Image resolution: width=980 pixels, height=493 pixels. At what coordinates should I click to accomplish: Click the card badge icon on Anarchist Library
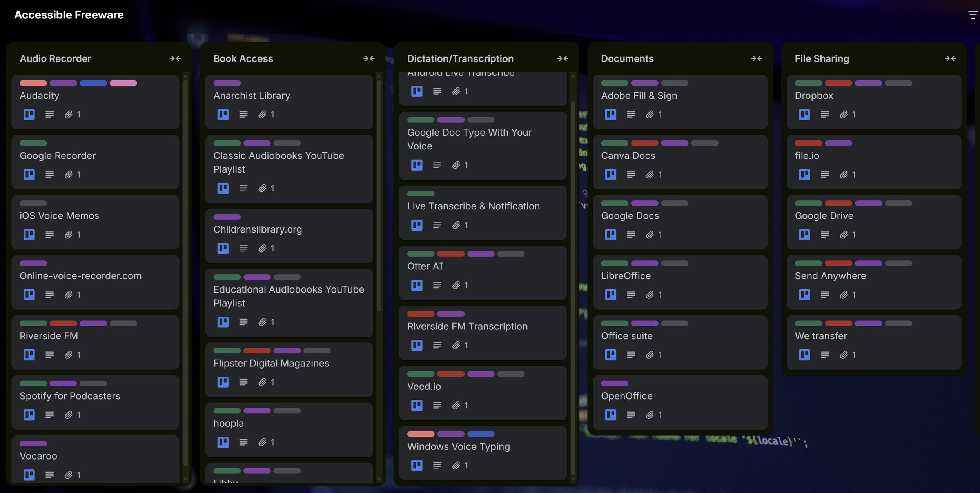222,114
